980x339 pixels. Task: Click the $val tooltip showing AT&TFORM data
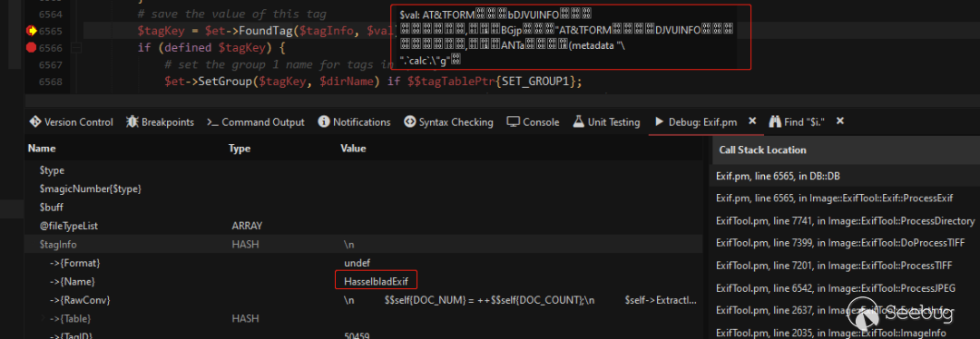click(x=571, y=36)
